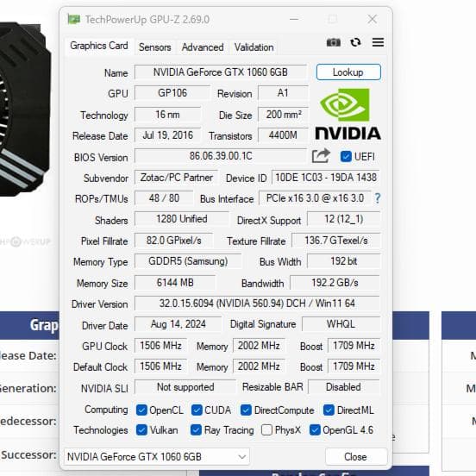
Task: Click the Lookup button
Action: pyautogui.click(x=348, y=72)
